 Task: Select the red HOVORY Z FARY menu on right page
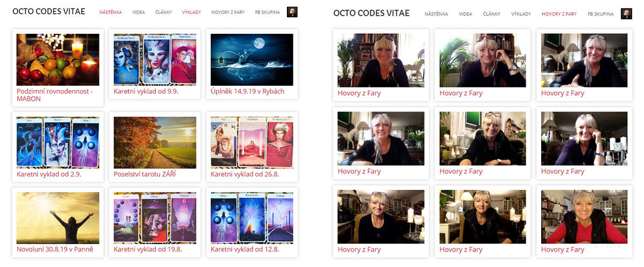(559, 14)
